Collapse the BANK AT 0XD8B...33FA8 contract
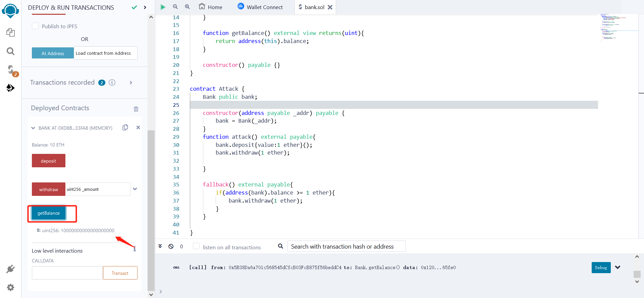The width and height of the screenshot is (644, 298). tap(33, 128)
